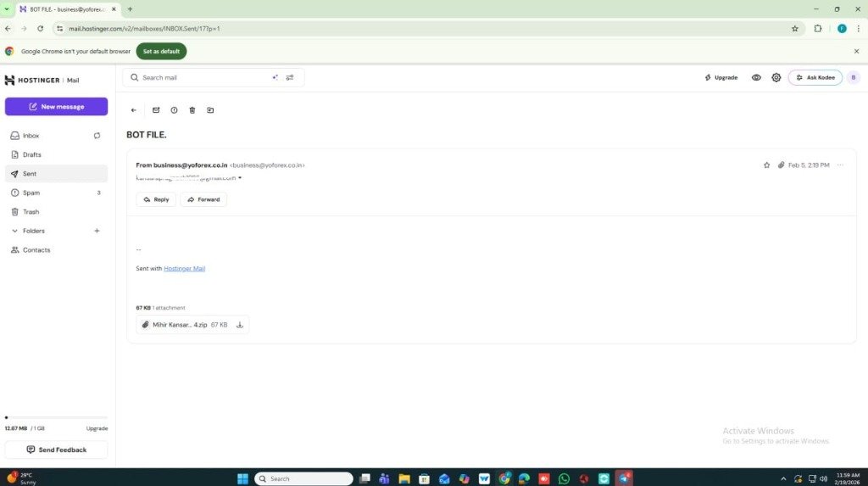Set Chrome as default browser
Viewport: 868px width, 486px height.
161,51
